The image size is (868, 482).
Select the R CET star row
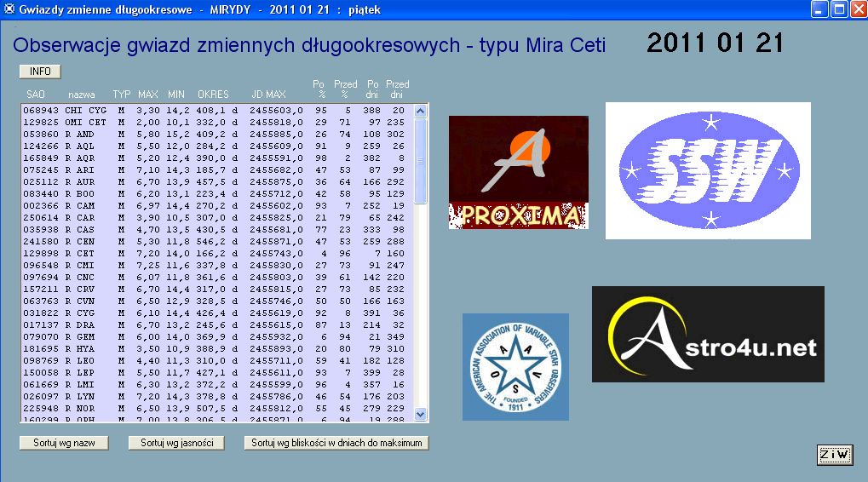click(217, 254)
